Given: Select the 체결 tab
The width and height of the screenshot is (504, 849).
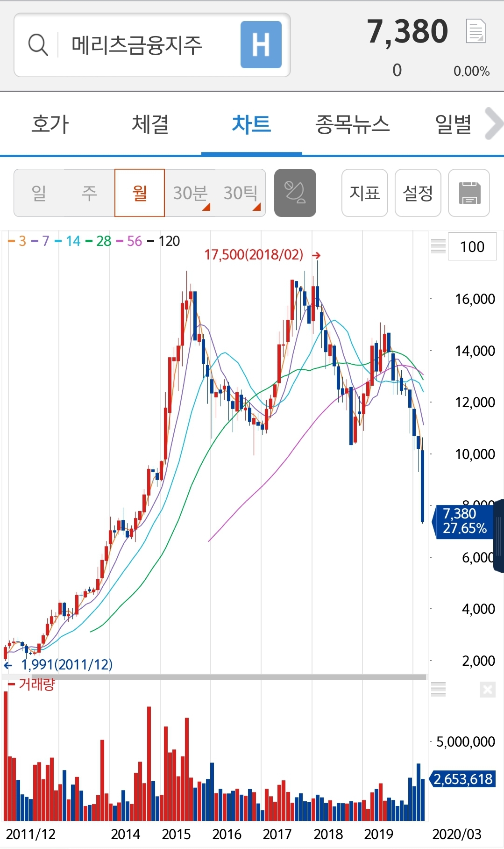Looking at the screenshot, I should 150,124.
